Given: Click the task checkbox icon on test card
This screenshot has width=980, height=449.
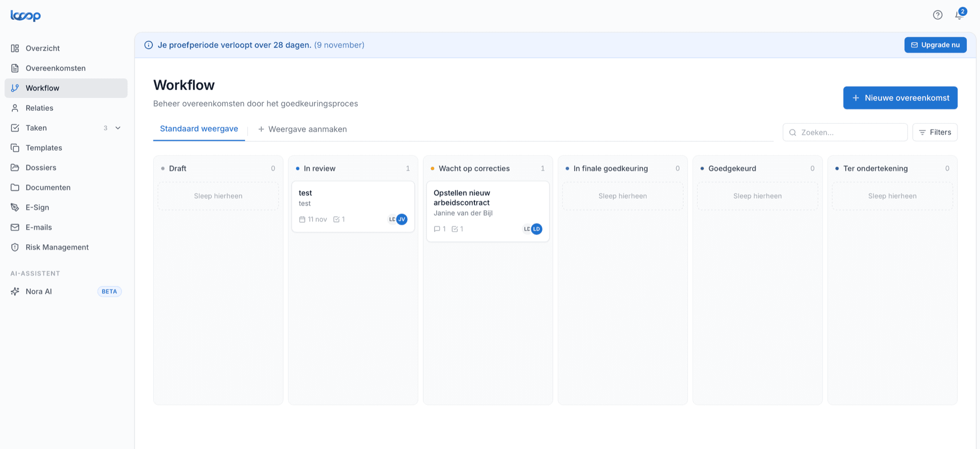Looking at the screenshot, I should (x=337, y=219).
